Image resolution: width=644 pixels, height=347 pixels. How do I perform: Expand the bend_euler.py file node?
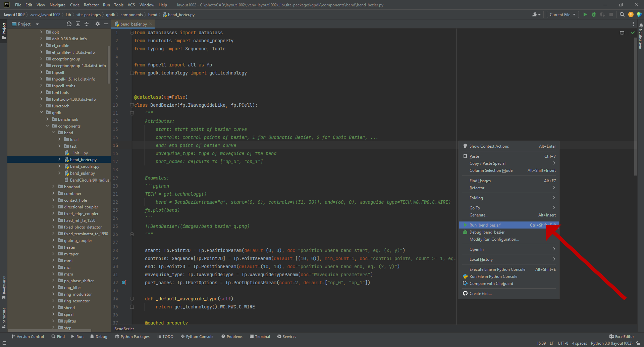pyautogui.click(x=60, y=173)
